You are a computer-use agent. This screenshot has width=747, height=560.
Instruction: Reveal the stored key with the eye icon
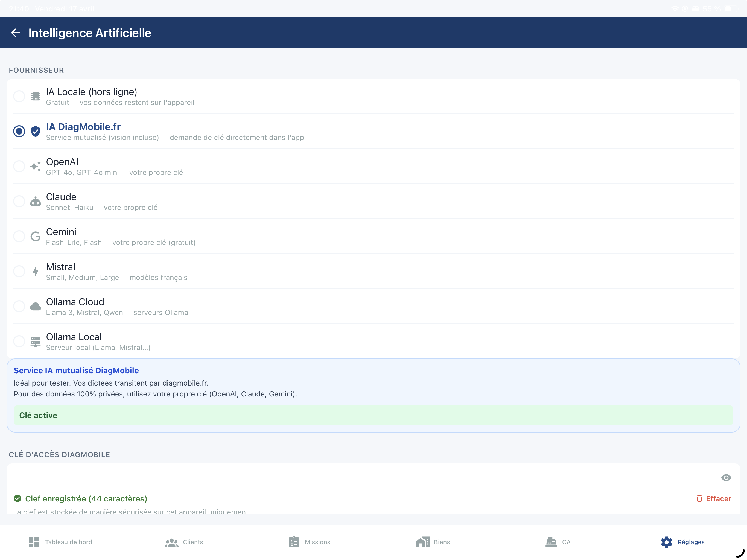click(x=726, y=477)
